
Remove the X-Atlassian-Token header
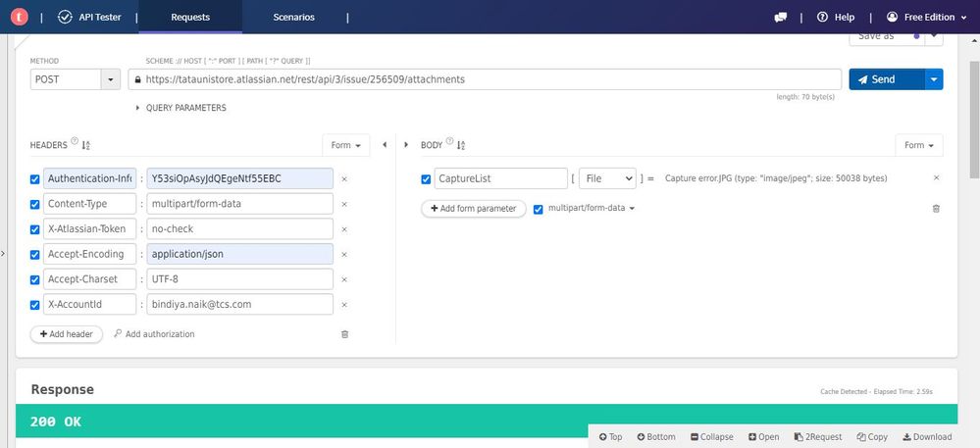click(x=344, y=229)
